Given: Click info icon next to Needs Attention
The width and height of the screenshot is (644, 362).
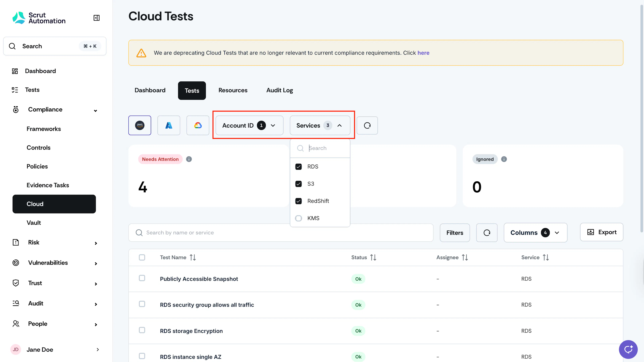Looking at the screenshot, I should 189,159.
